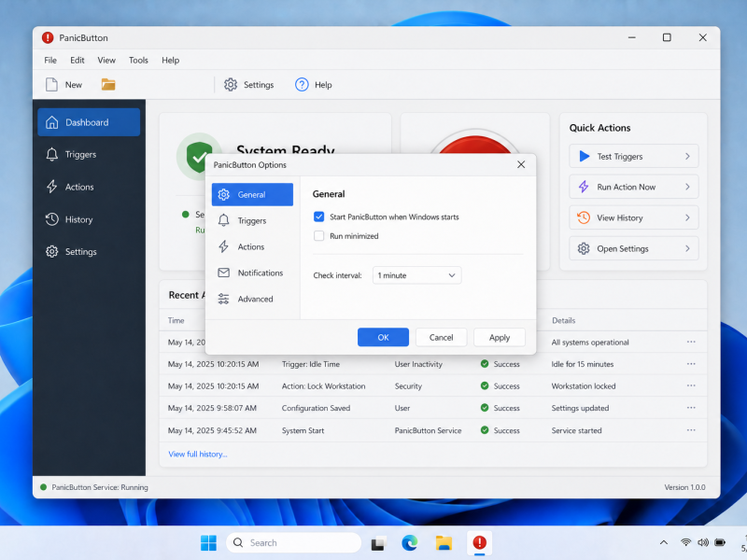Image resolution: width=747 pixels, height=560 pixels.
Task: Click 'Configuration Saved' event cell
Action: (x=316, y=408)
